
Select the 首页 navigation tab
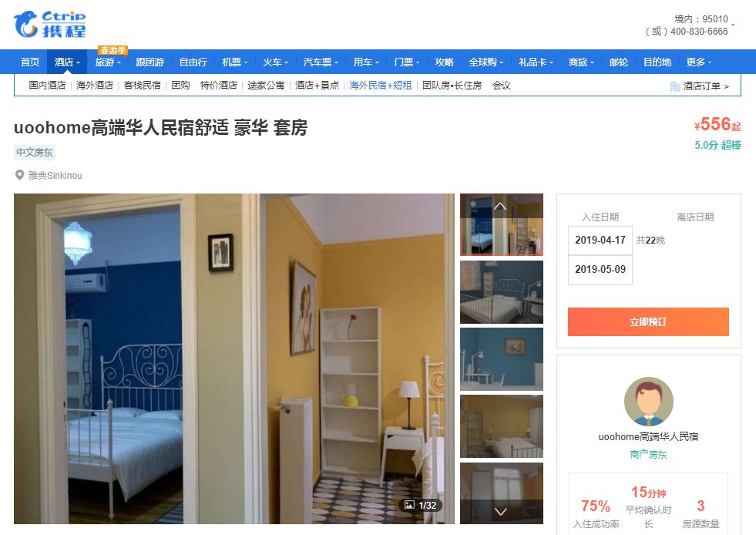pyautogui.click(x=30, y=62)
